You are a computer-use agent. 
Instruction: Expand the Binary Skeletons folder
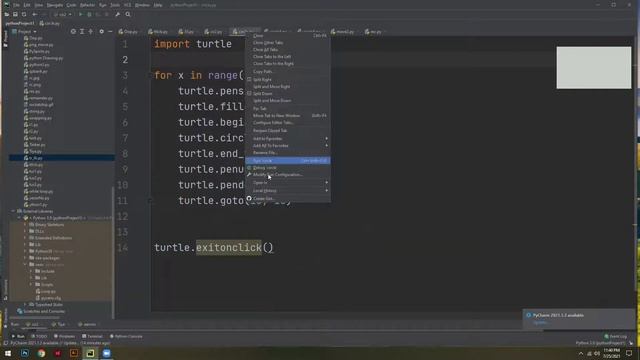coord(25,224)
